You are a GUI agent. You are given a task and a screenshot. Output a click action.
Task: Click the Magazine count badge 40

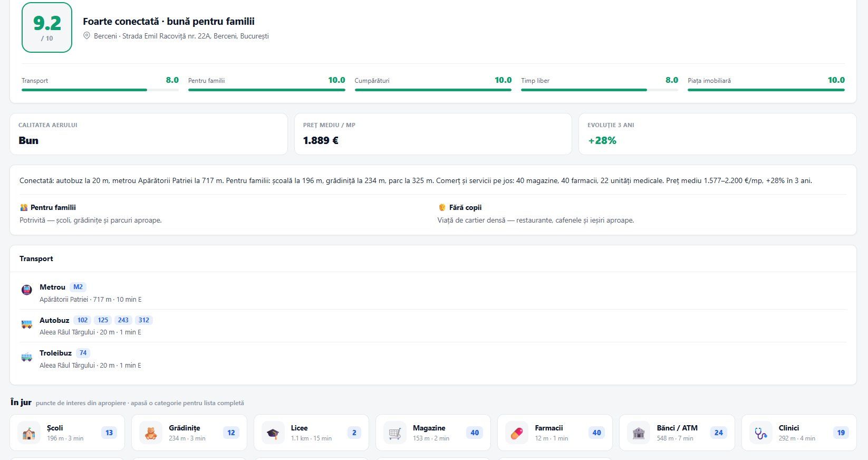(x=475, y=433)
